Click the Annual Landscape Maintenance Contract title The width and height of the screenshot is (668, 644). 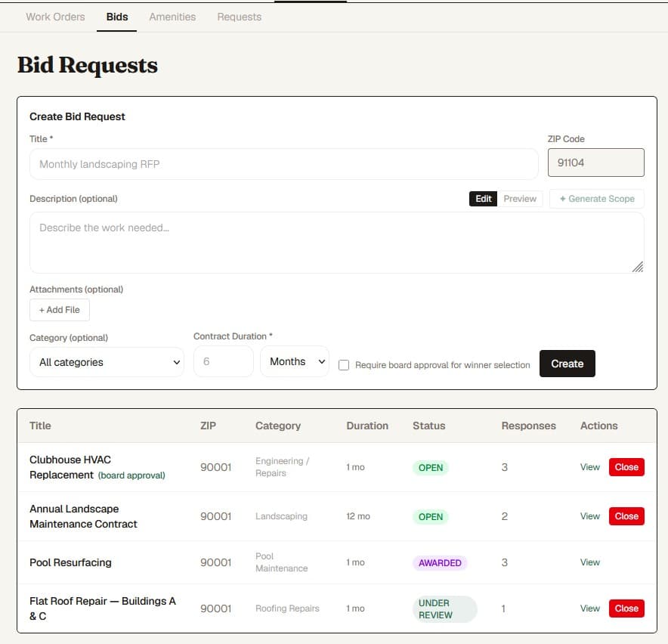coord(83,516)
